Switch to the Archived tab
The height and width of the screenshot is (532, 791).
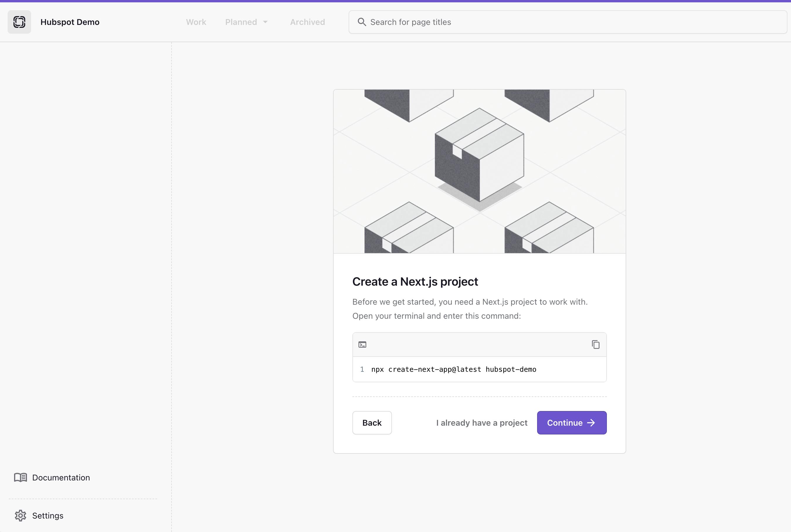(x=307, y=22)
